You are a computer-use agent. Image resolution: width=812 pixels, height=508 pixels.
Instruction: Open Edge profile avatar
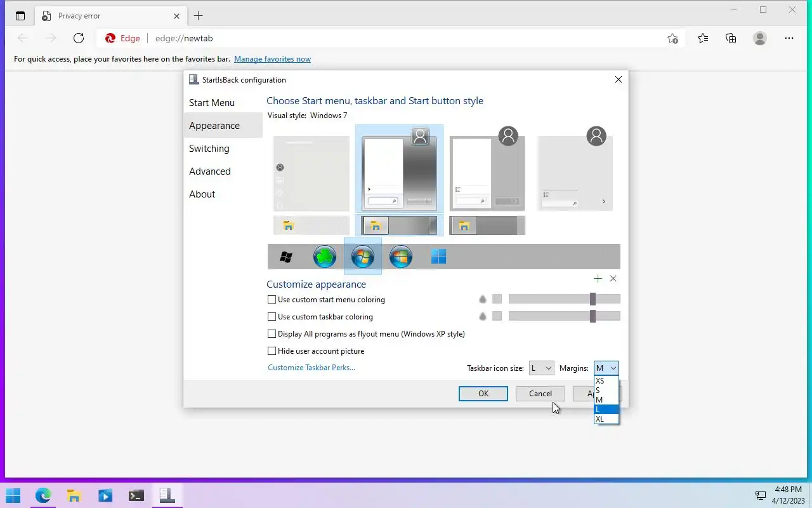point(760,38)
